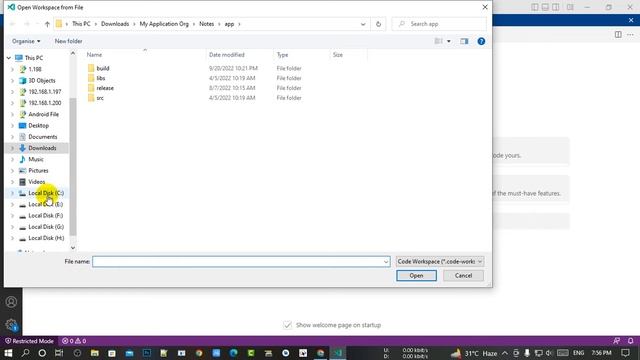This screenshot has height=360, width=640.
Task: Click the 7:56 PM taskbar clock
Action: tap(602, 353)
